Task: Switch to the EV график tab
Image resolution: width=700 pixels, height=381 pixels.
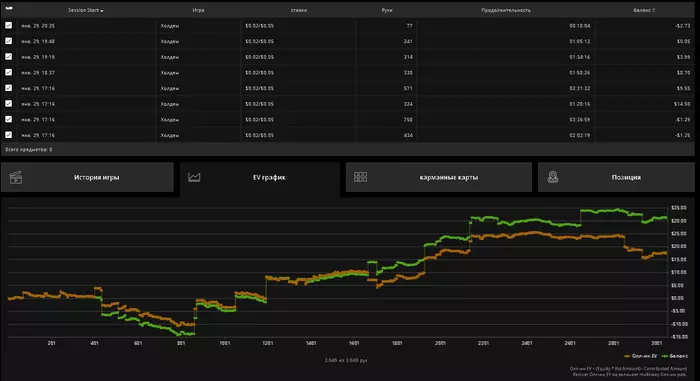Action: tap(260, 178)
